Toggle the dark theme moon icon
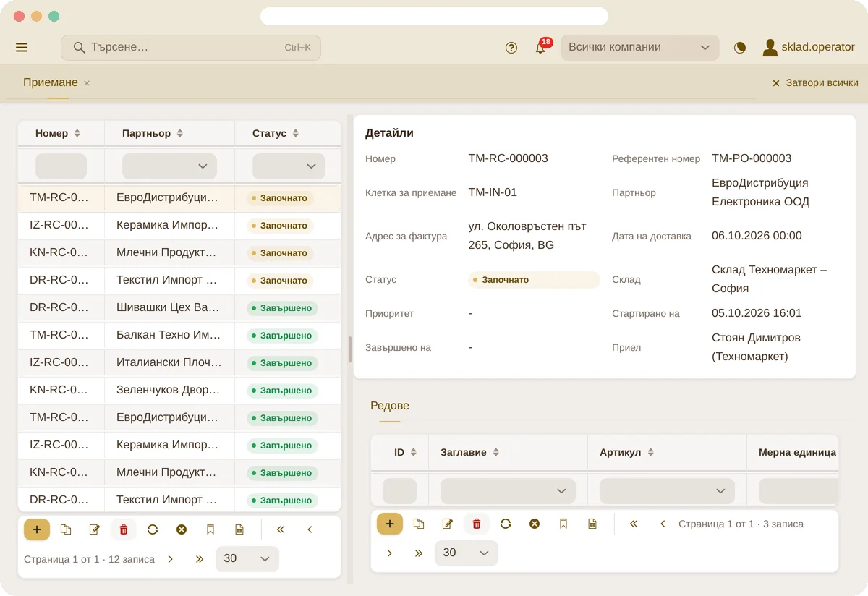 pyautogui.click(x=740, y=48)
